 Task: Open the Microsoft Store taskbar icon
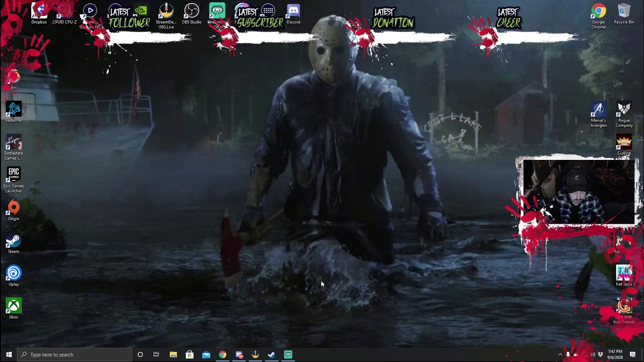[x=190, y=354]
